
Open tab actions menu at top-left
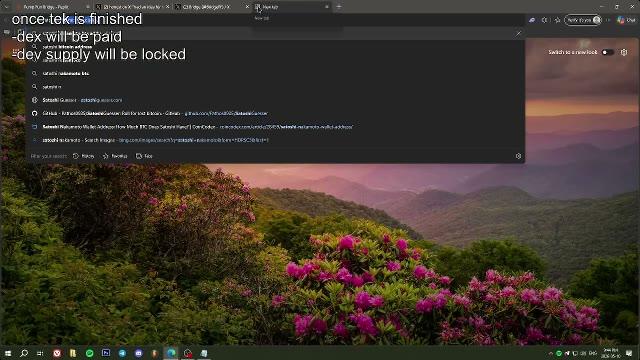coord(6,7)
